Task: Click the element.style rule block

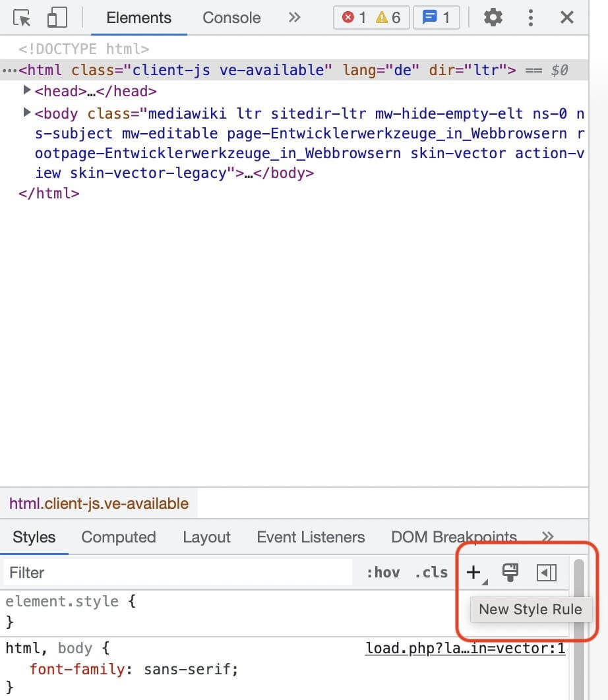Action: (x=284, y=612)
